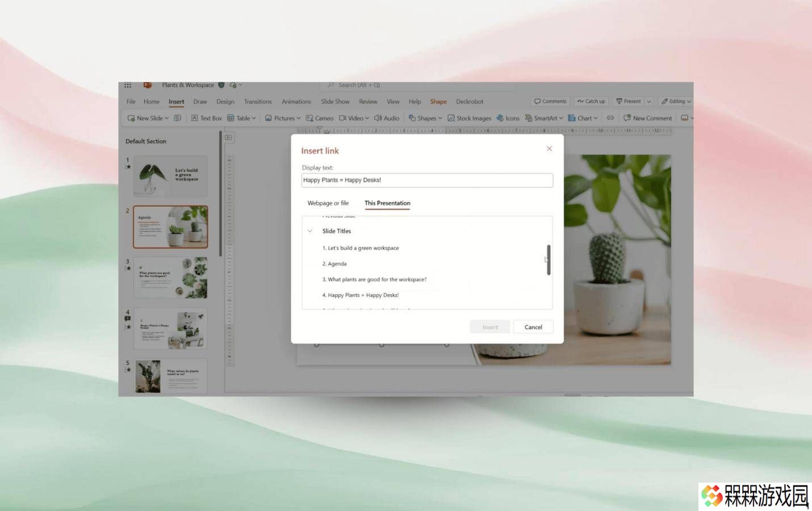The width and height of the screenshot is (812, 511).
Task: Click the animation star icon beside slide 3
Action: [128, 269]
